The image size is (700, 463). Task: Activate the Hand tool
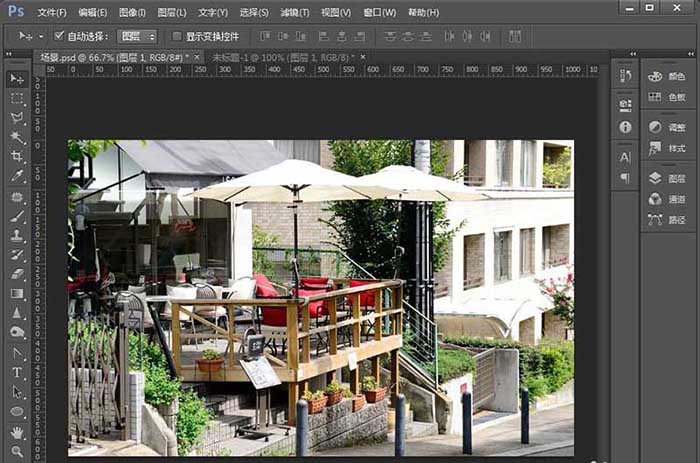point(17,432)
